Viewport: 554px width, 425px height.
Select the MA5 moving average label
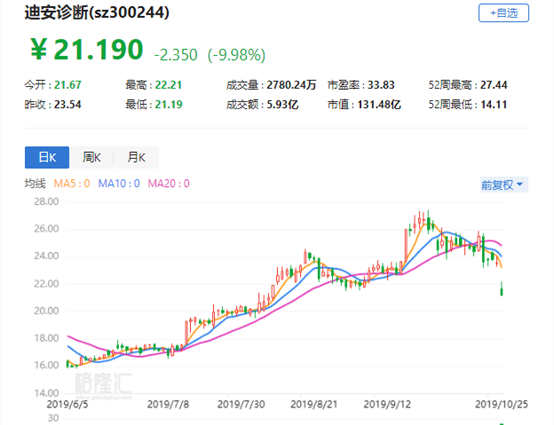(x=72, y=183)
